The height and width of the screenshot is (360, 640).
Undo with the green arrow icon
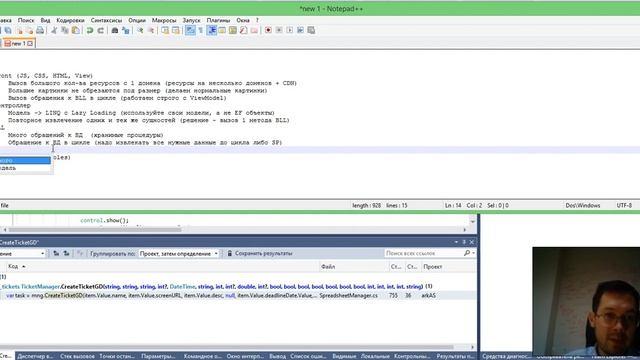(90, 30)
